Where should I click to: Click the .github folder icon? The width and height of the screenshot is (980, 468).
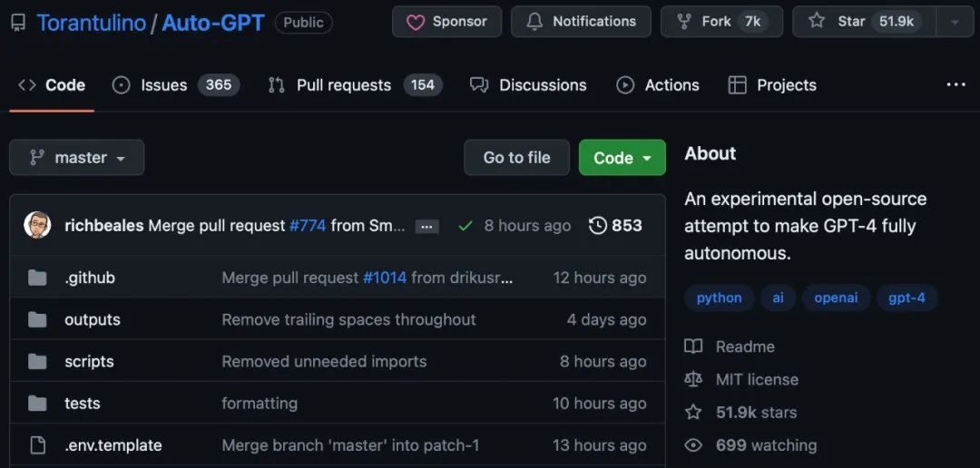[x=37, y=278]
